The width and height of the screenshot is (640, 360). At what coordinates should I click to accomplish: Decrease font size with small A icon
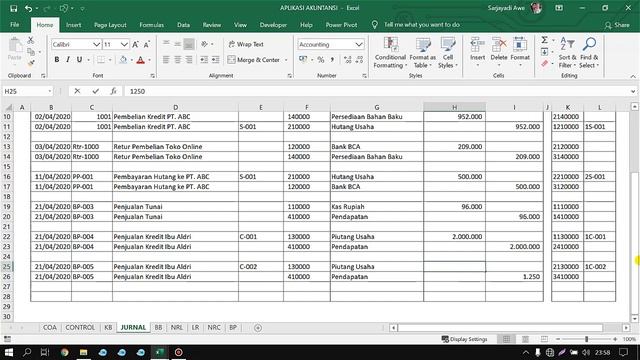coord(147,44)
